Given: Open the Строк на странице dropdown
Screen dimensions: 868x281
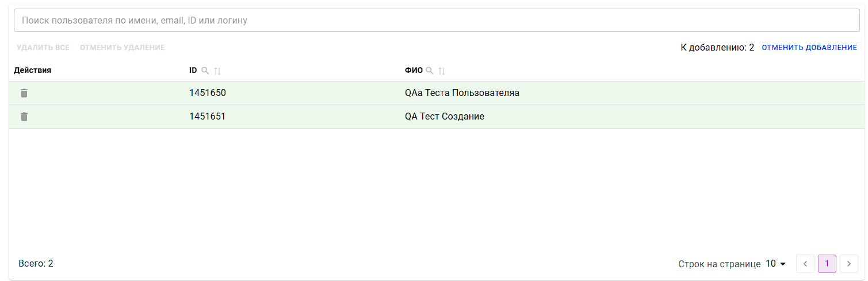Looking at the screenshot, I should coord(775,264).
